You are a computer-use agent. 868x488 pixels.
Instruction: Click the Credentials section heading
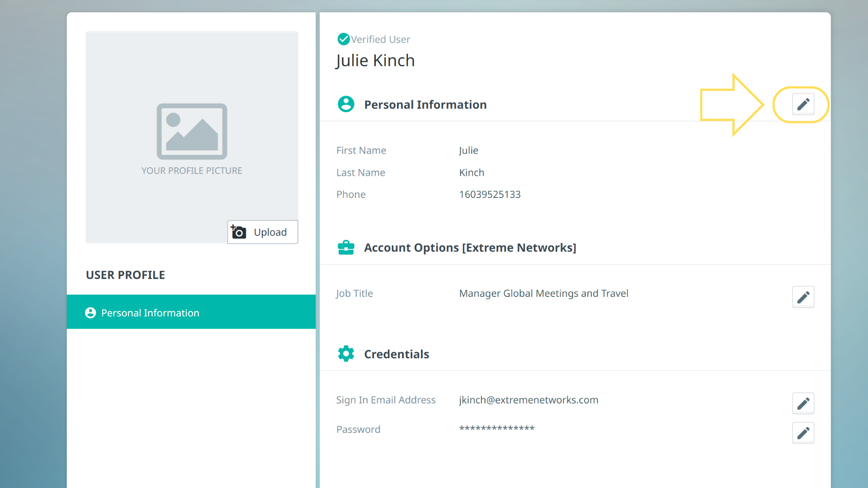(396, 354)
